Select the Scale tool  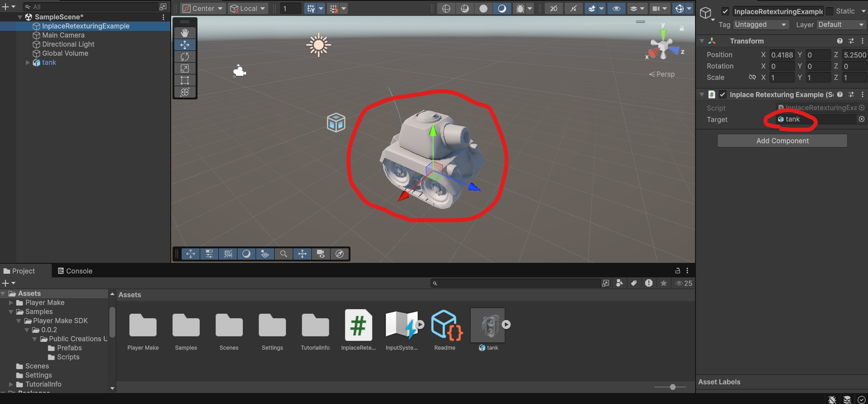click(x=185, y=69)
